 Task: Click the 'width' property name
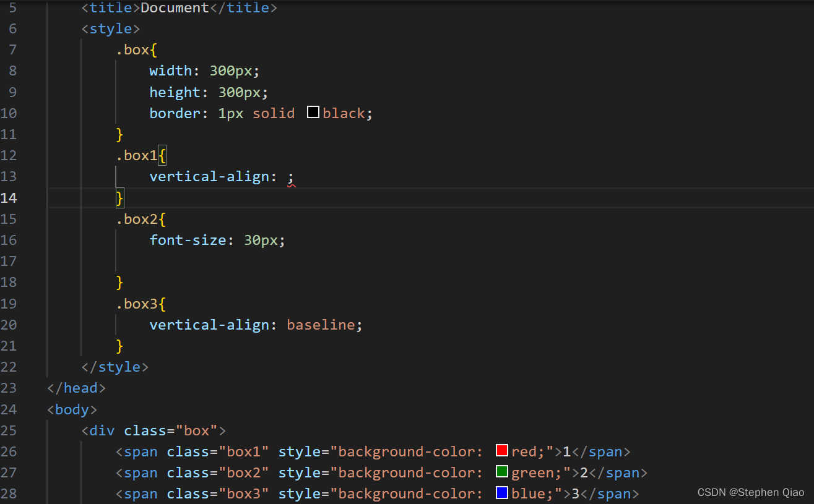coord(171,70)
